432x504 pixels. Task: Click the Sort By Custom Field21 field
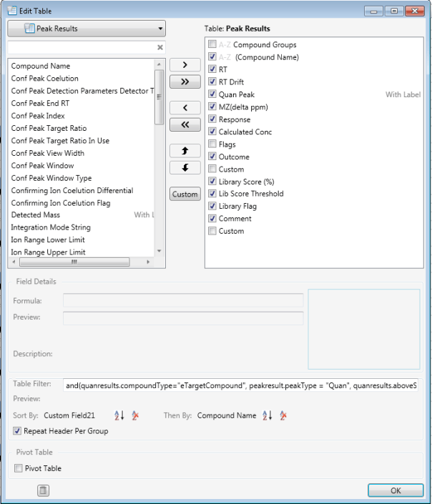(x=69, y=415)
